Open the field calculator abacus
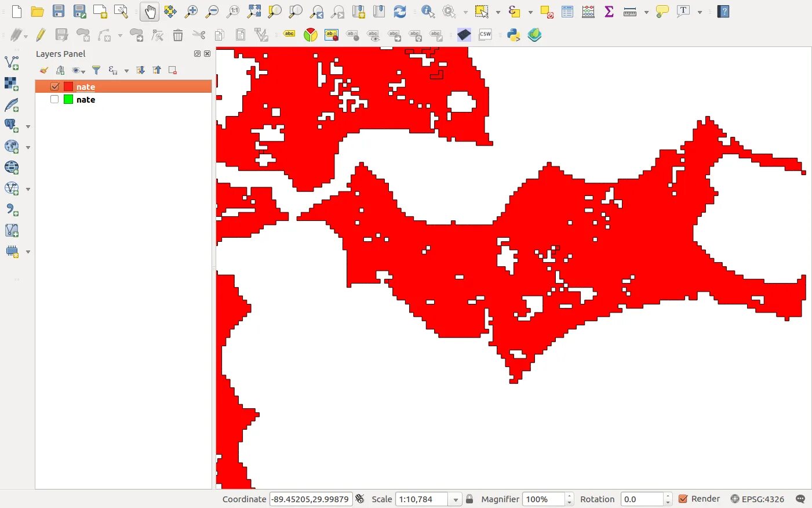The width and height of the screenshot is (812, 508). point(588,12)
